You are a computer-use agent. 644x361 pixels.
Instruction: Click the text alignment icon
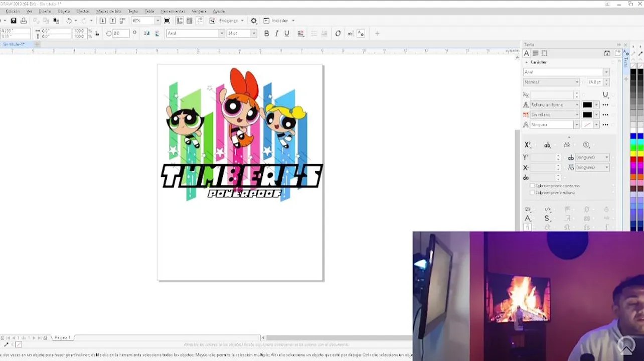click(x=301, y=34)
